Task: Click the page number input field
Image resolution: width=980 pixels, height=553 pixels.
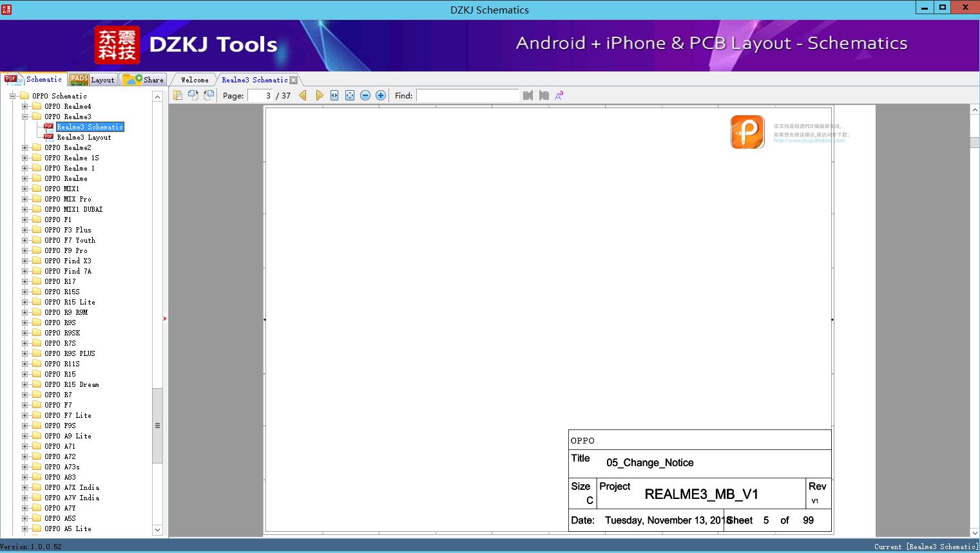Action: pyautogui.click(x=260, y=95)
